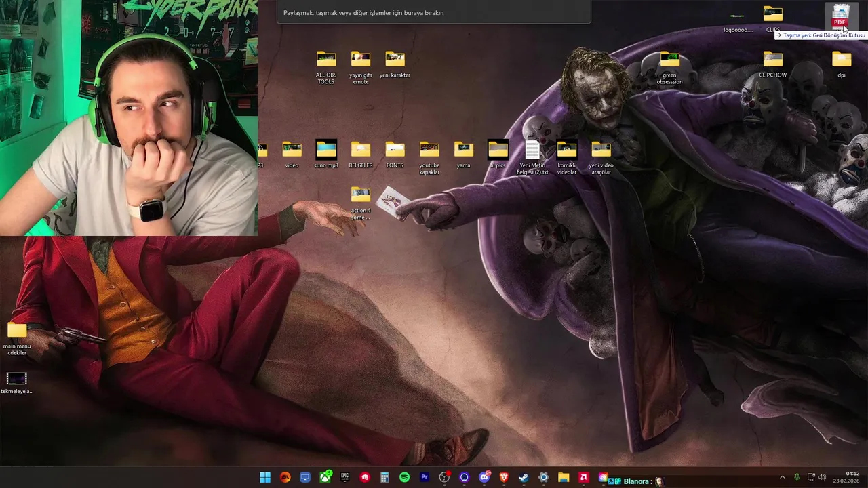Select the suno mp3 folder
The image size is (868, 488).
326,155
